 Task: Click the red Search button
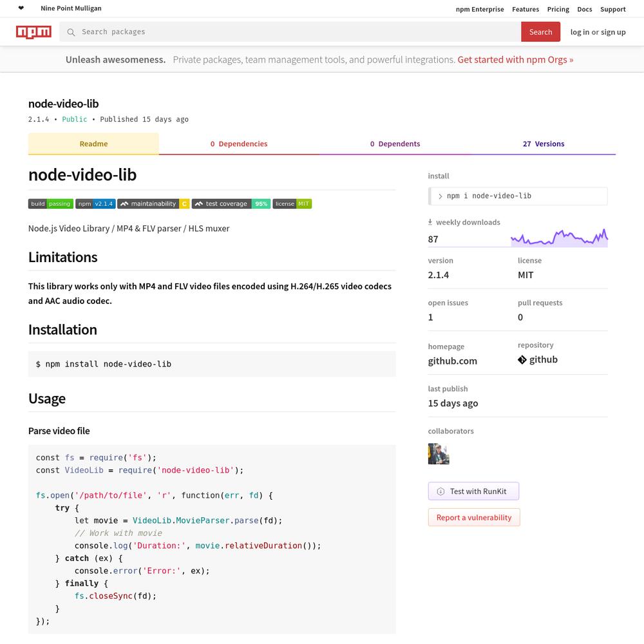(540, 32)
